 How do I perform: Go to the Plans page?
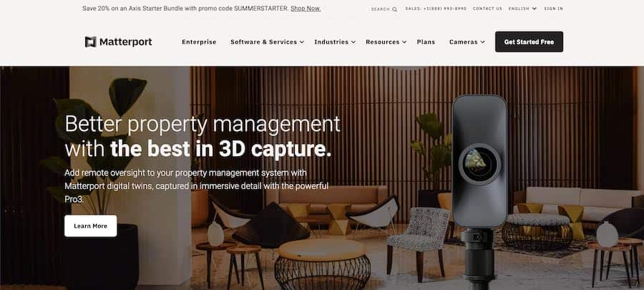tap(426, 42)
